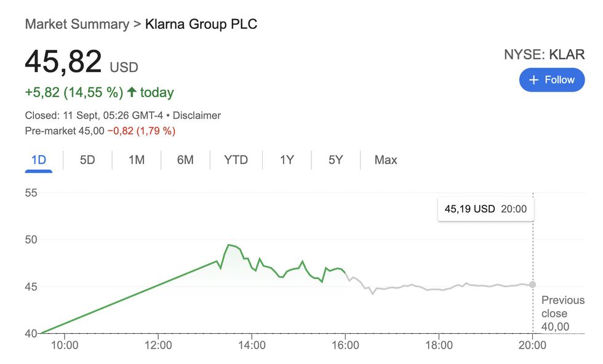Show YTD performance

click(x=235, y=159)
